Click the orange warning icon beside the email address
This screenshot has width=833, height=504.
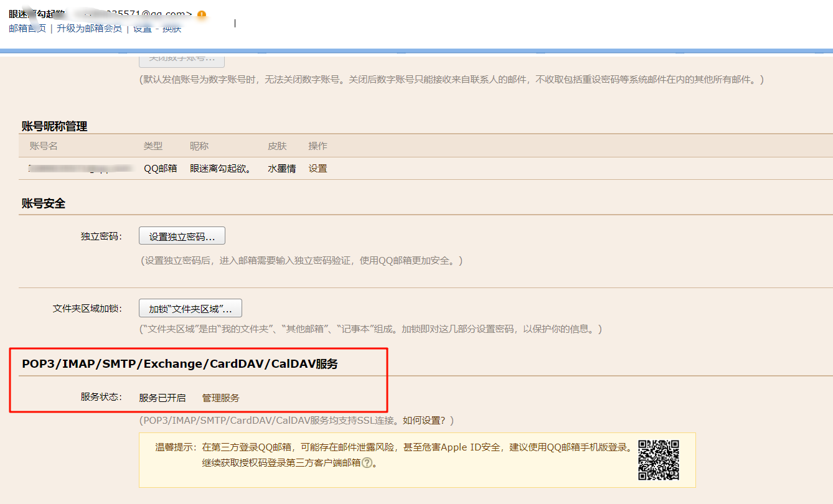point(201,15)
